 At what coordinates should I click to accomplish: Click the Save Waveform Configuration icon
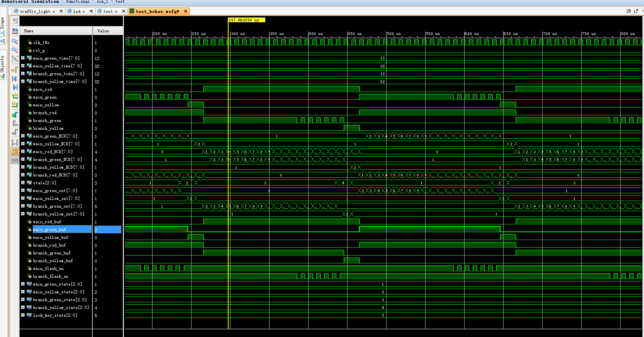coord(15,31)
